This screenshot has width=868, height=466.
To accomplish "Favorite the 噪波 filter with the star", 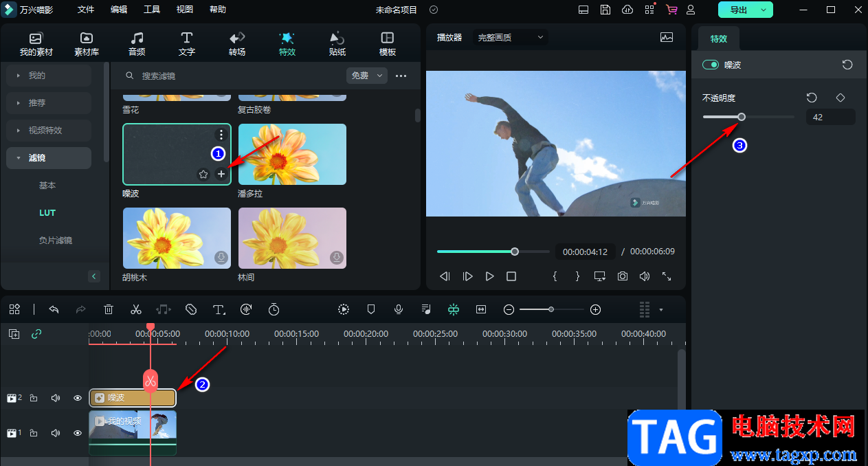I will tap(203, 175).
